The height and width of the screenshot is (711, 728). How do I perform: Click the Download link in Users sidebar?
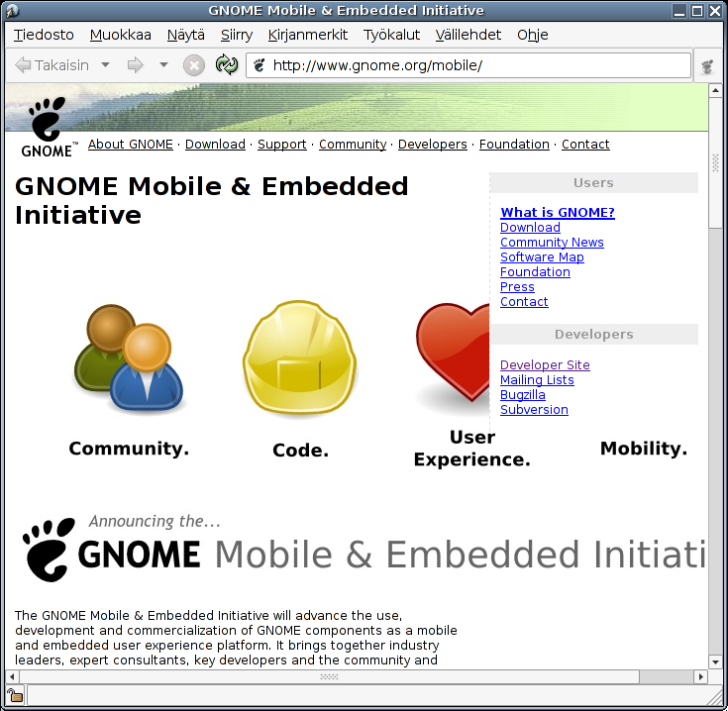pyautogui.click(x=530, y=228)
